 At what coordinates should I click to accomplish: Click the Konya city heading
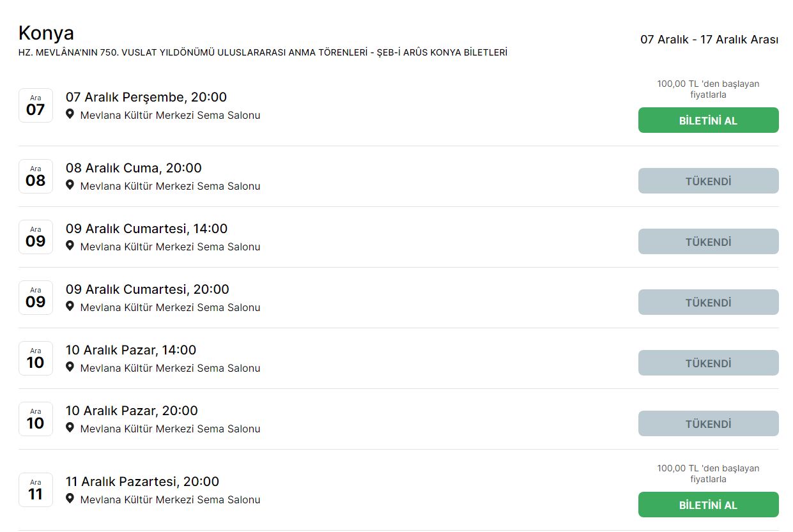click(x=46, y=33)
